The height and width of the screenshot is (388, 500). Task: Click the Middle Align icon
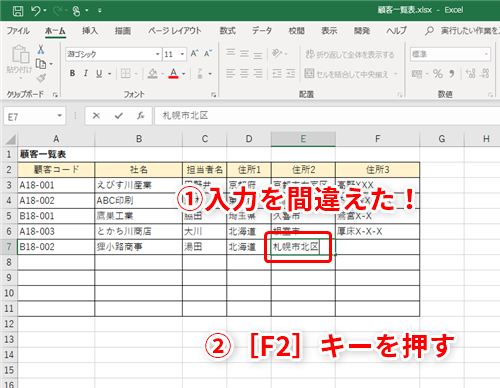click(244, 53)
